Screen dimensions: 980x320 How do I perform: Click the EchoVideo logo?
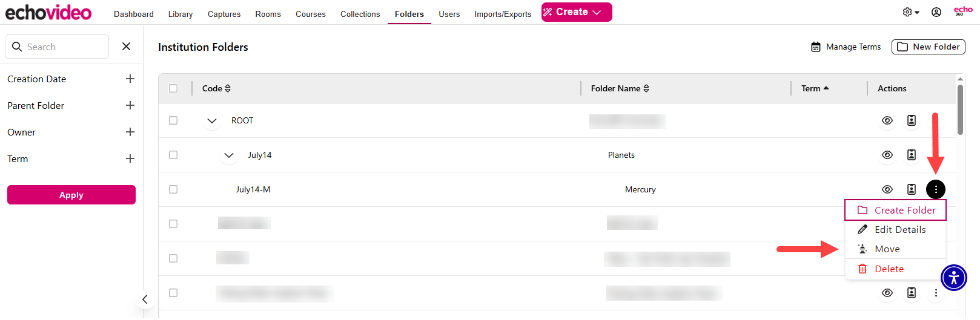click(x=48, y=12)
